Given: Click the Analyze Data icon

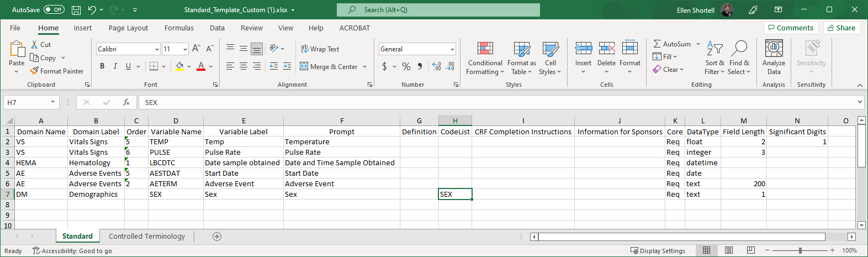Looking at the screenshot, I should (x=774, y=49).
